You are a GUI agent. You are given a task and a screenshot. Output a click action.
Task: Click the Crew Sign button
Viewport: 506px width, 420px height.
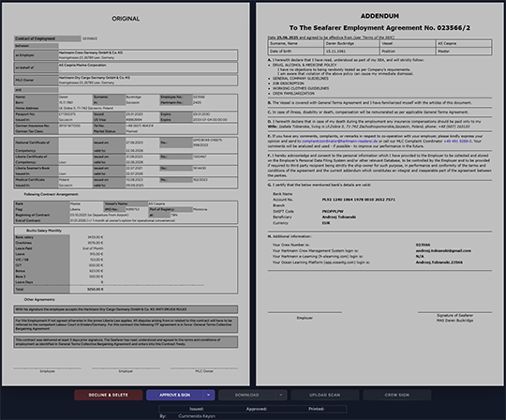(x=397, y=395)
